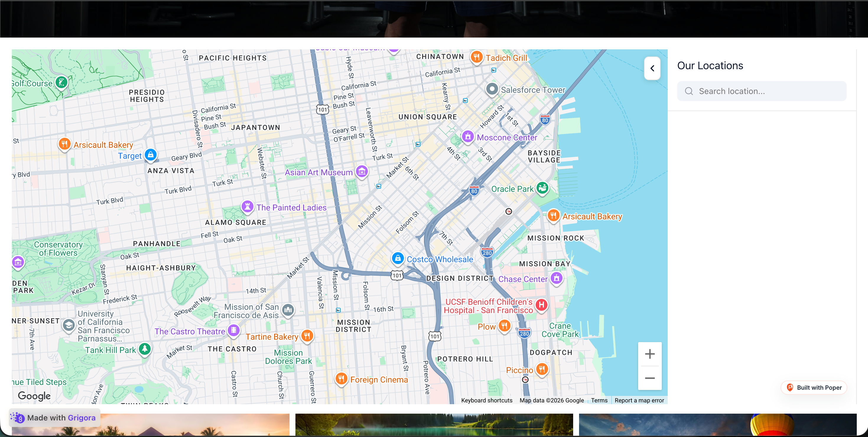Viewport: 868px width, 437px height.
Task: Click Report a map error link
Action: [x=639, y=400]
